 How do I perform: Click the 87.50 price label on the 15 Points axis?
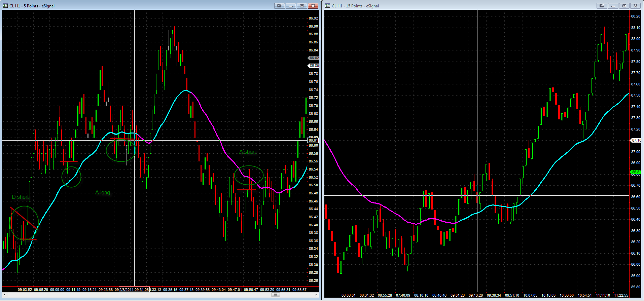click(636, 95)
